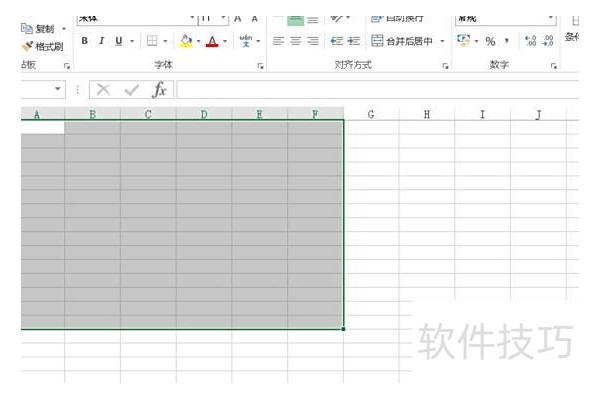The image size is (600, 400).
Task: Decrease the cell indent
Action: tap(337, 41)
